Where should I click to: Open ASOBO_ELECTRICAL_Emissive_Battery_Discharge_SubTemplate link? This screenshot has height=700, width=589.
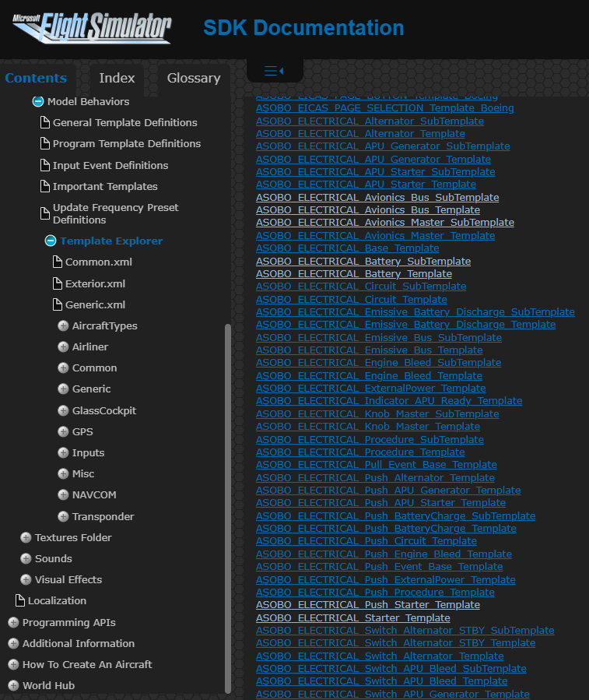click(415, 311)
